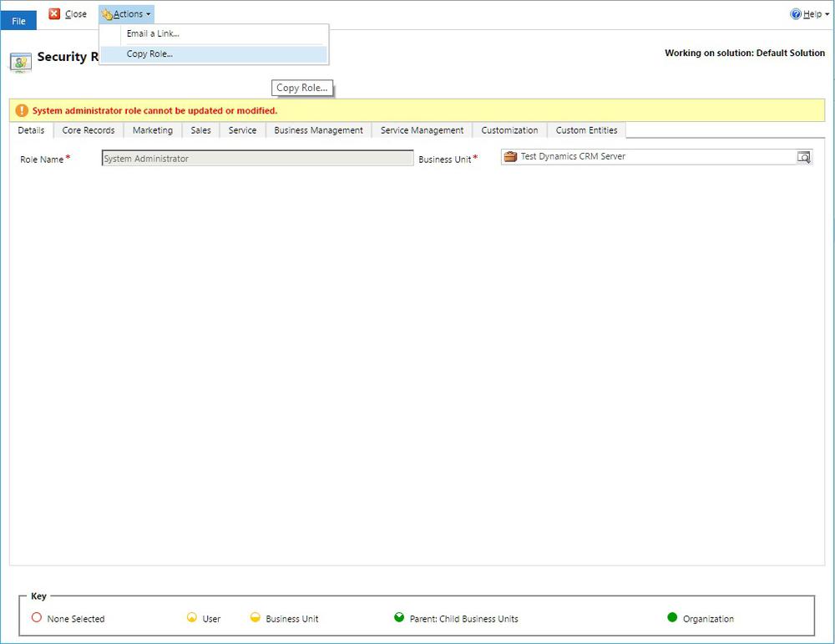Viewport: 835px width, 644px height.
Task: Open the Business Unit lookup picker
Action: point(802,156)
